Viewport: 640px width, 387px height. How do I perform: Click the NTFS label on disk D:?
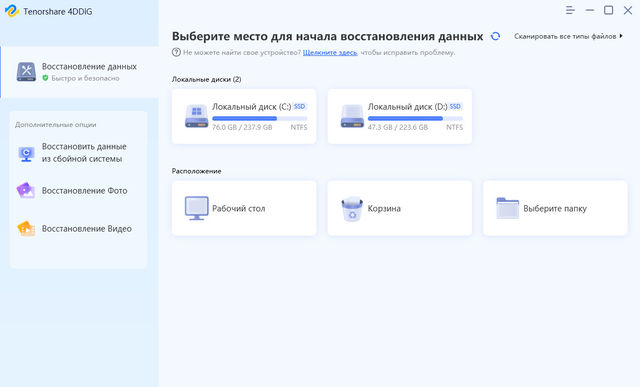coord(454,127)
